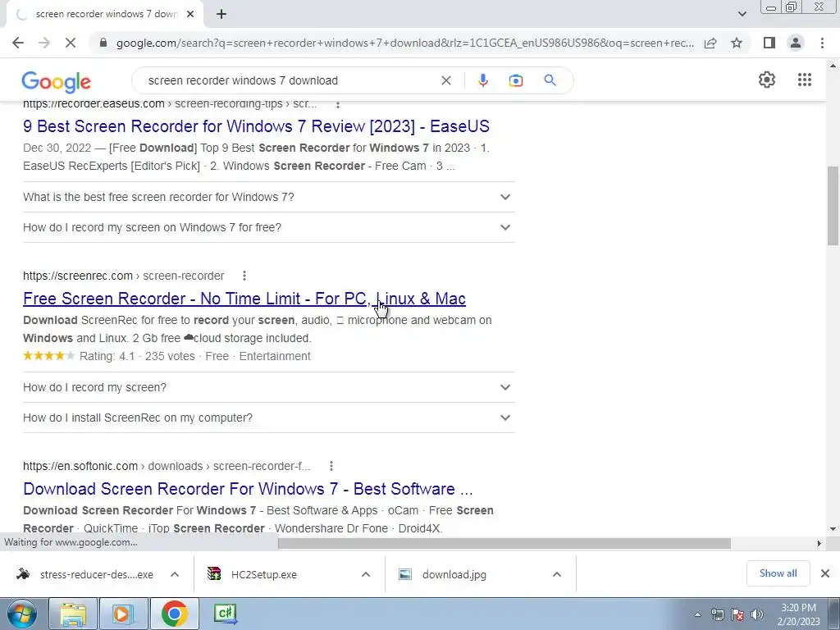Image resolution: width=840 pixels, height=630 pixels.
Task: Open '9 Best Screen Recorder for Windows 7' link
Action: [256, 126]
